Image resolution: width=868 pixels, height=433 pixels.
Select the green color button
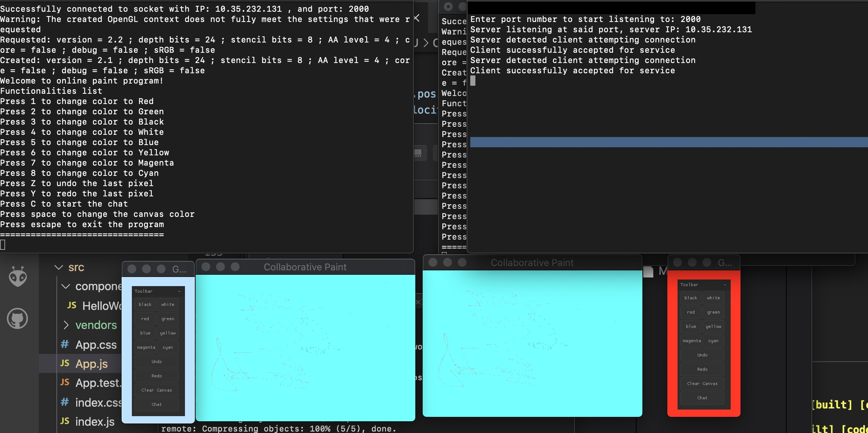(167, 318)
